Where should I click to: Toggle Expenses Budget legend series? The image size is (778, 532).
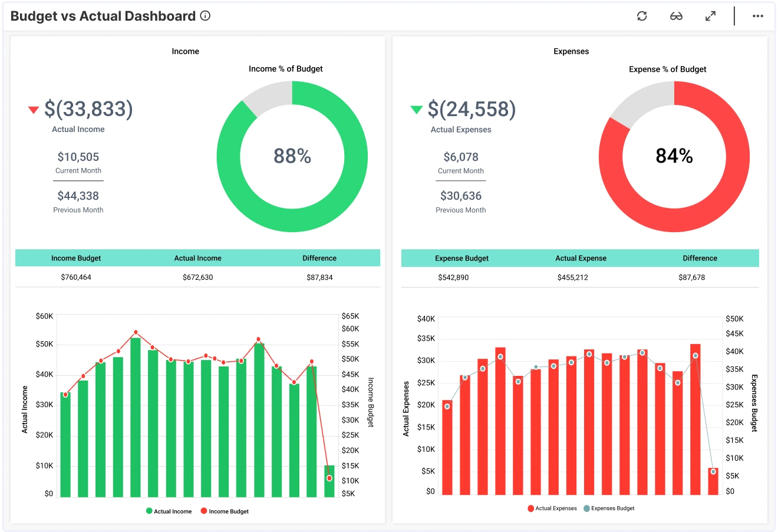point(609,508)
